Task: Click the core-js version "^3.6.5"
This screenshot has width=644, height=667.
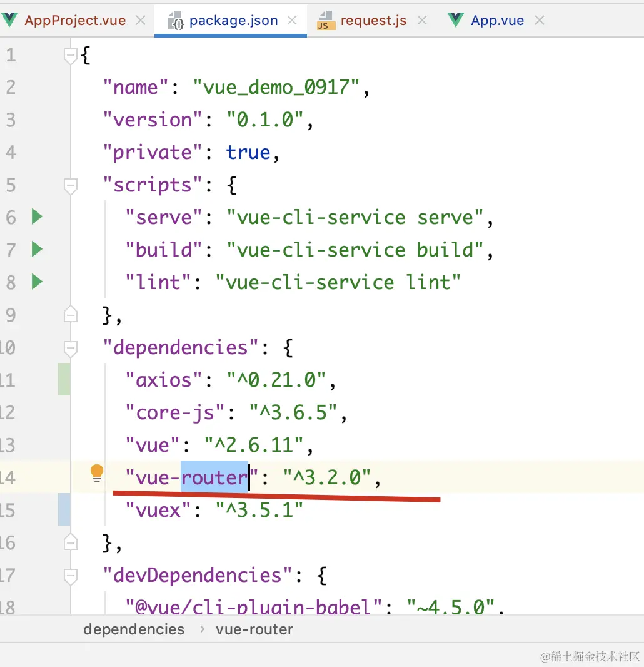Action: click(x=293, y=412)
